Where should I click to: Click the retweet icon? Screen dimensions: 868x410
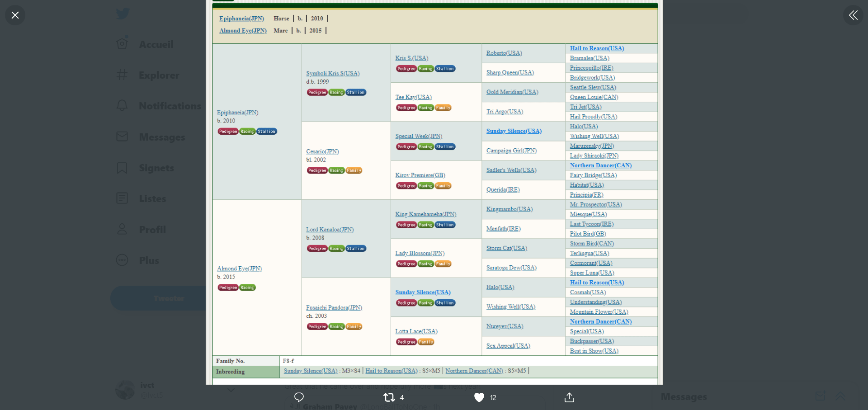pyautogui.click(x=389, y=397)
